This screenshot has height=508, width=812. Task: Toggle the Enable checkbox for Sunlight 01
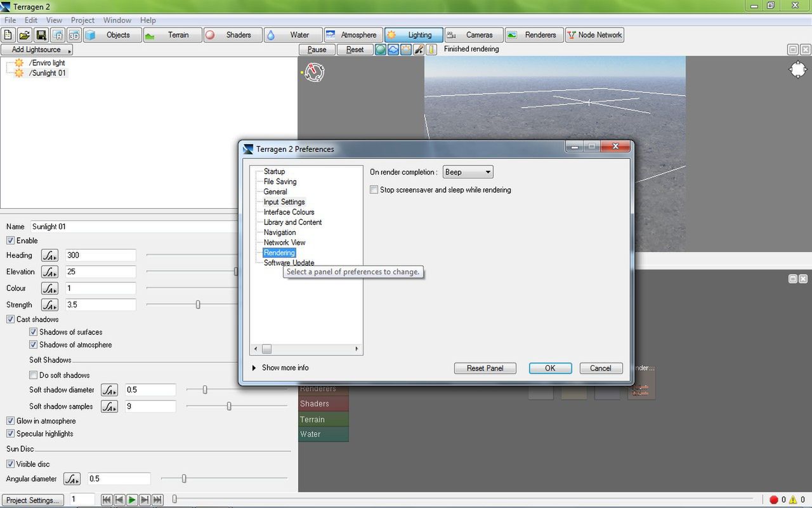pos(10,241)
